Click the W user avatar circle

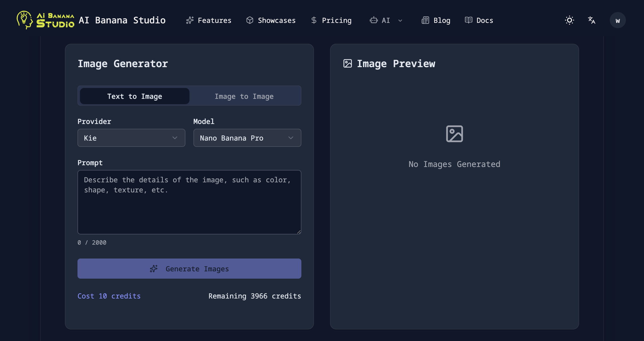(x=618, y=20)
